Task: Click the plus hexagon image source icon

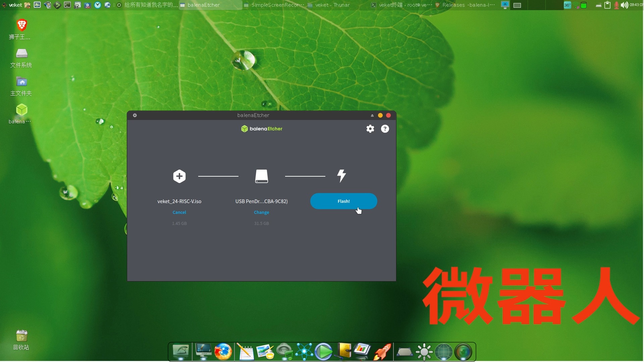Action: pos(179,176)
